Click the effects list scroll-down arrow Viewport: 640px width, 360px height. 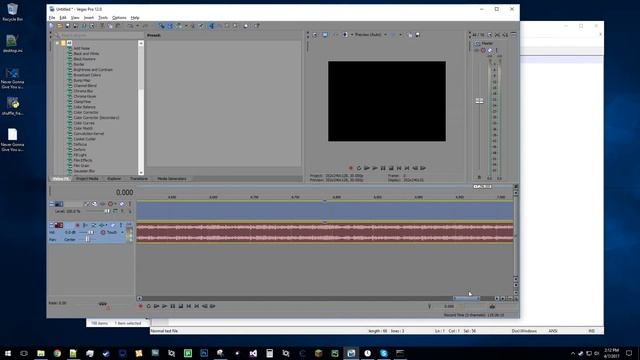pos(141,173)
